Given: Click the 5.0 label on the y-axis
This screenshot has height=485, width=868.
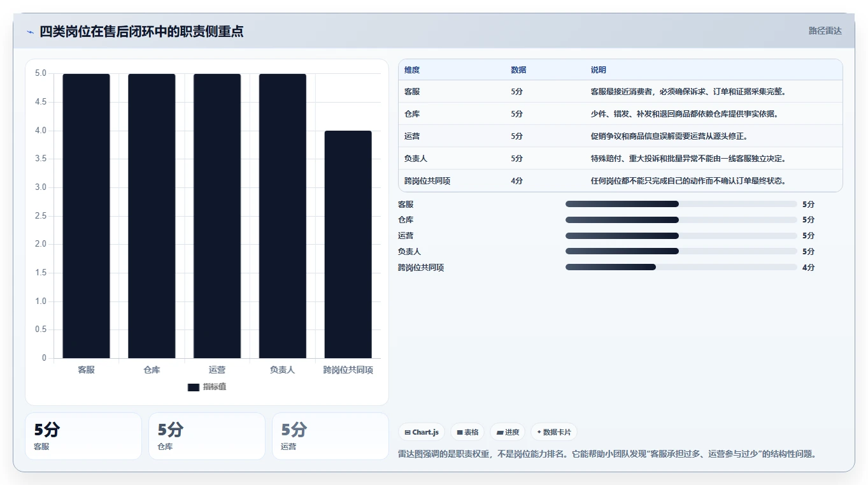Looking at the screenshot, I should pyautogui.click(x=41, y=73).
